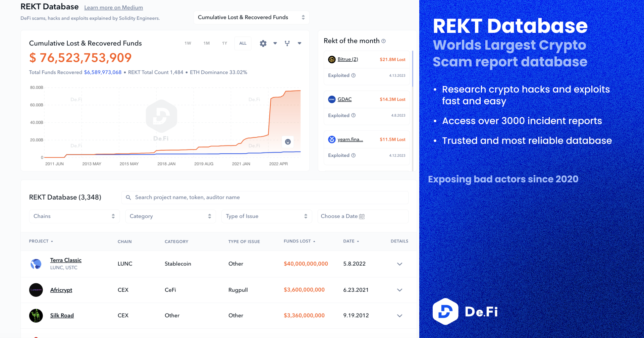This screenshot has height=338, width=644.
Task: Click the De.Fi logo in the blue banner
Action: pyautogui.click(x=465, y=312)
